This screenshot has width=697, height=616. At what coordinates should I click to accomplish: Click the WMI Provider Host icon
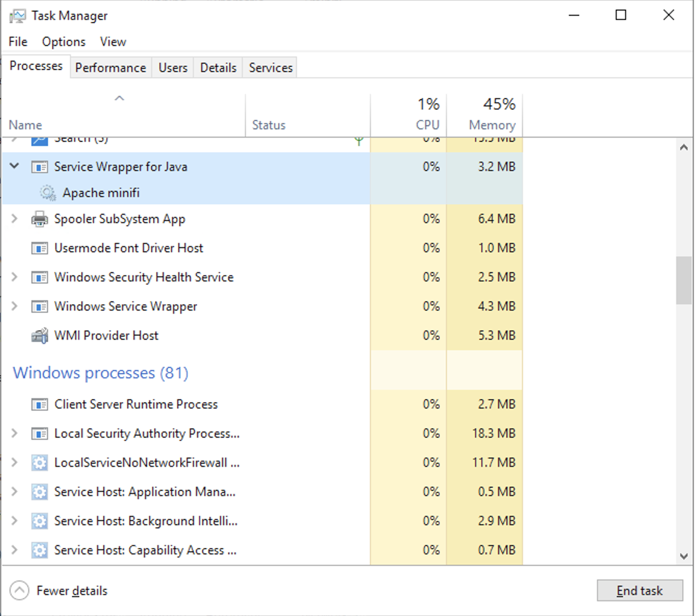point(40,336)
